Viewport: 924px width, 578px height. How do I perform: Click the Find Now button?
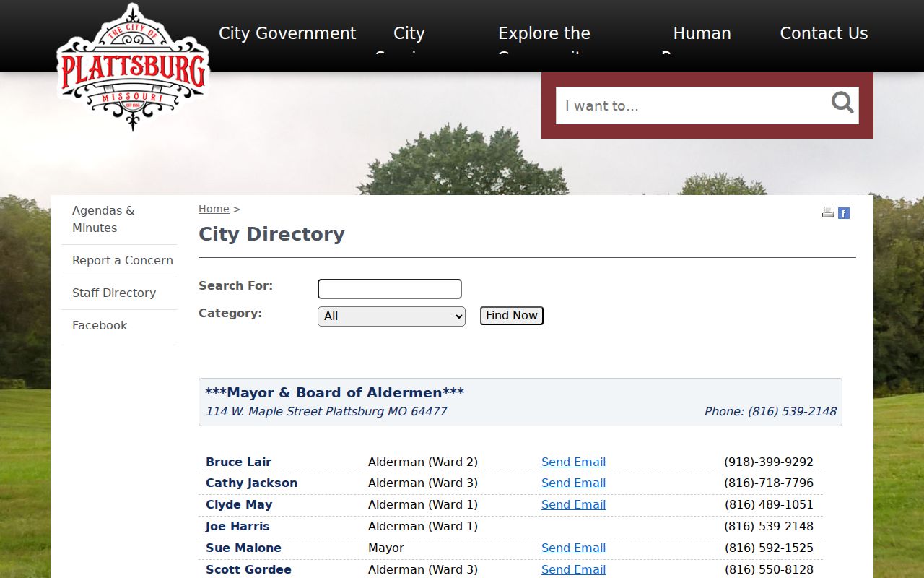pyautogui.click(x=512, y=316)
